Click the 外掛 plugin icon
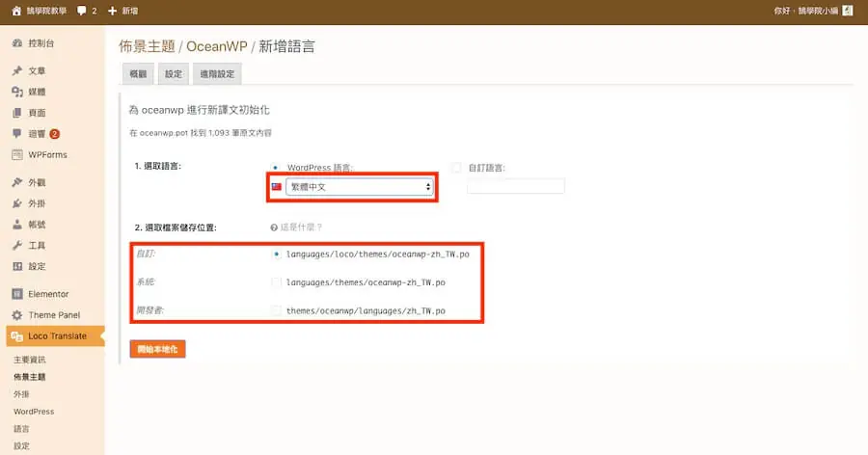Image resolution: width=868 pixels, height=455 pixels. click(17, 203)
